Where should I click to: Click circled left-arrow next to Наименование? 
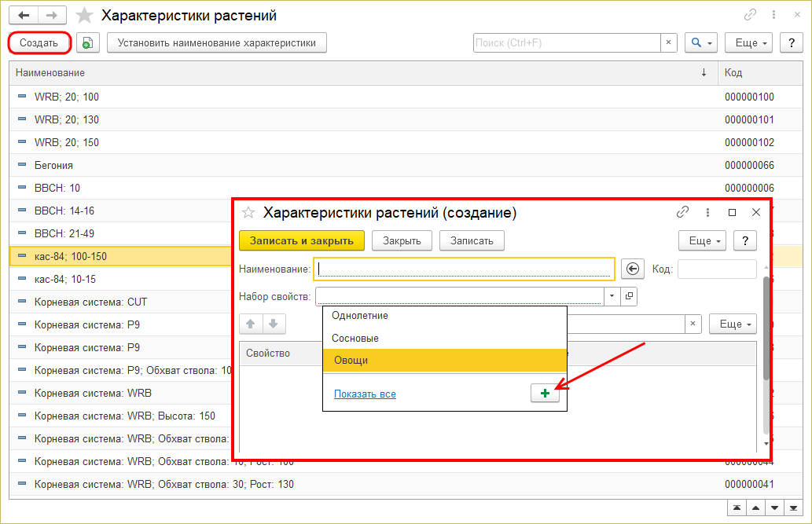pyautogui.click(x=632, y=269)
